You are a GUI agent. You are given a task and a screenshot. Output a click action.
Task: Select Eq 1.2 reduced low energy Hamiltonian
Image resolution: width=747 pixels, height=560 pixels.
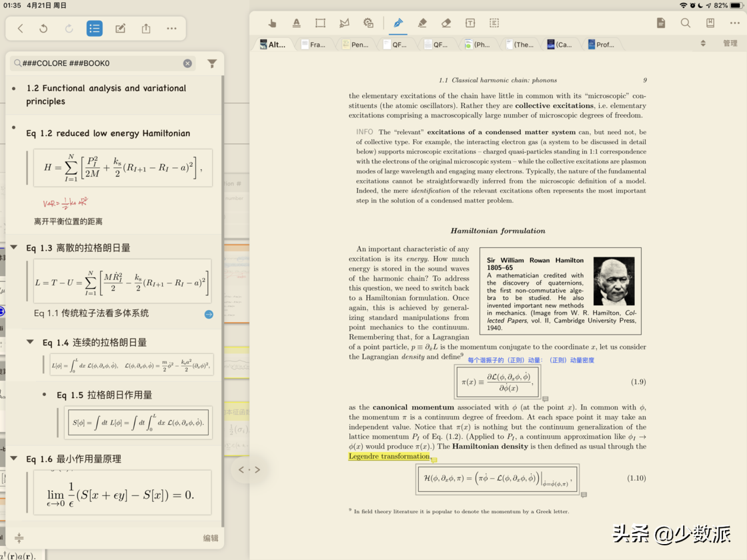(x=108, y=133)
